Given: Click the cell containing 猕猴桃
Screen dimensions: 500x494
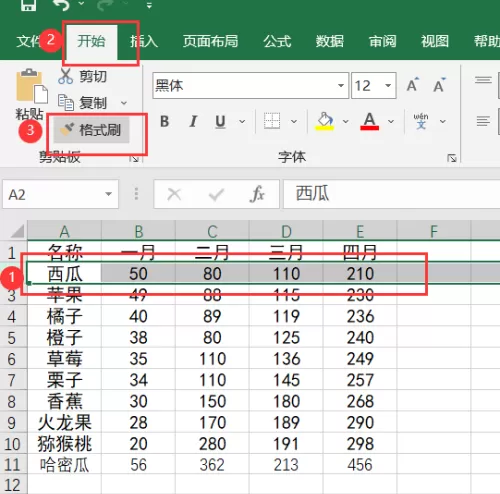Looking at the screenshot, I should (64, 444).
